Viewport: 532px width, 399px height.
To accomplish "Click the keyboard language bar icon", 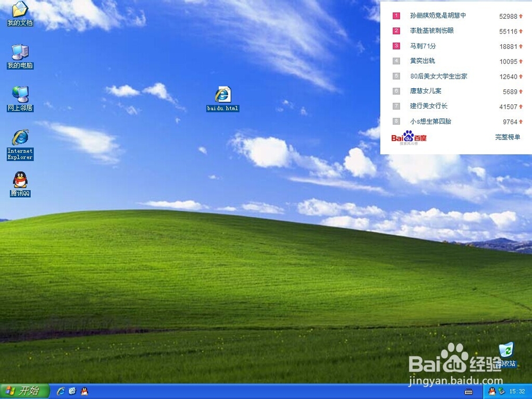I will (x=469, y=392).
